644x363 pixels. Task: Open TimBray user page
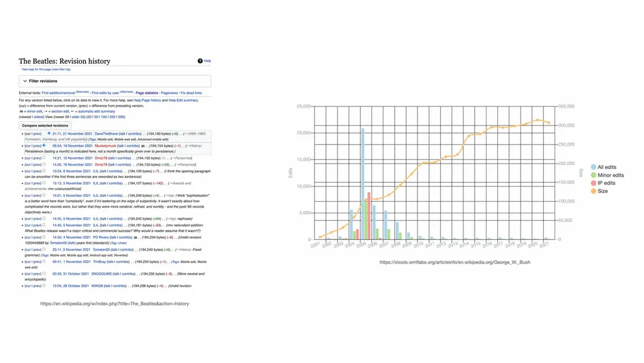point(100,262)
